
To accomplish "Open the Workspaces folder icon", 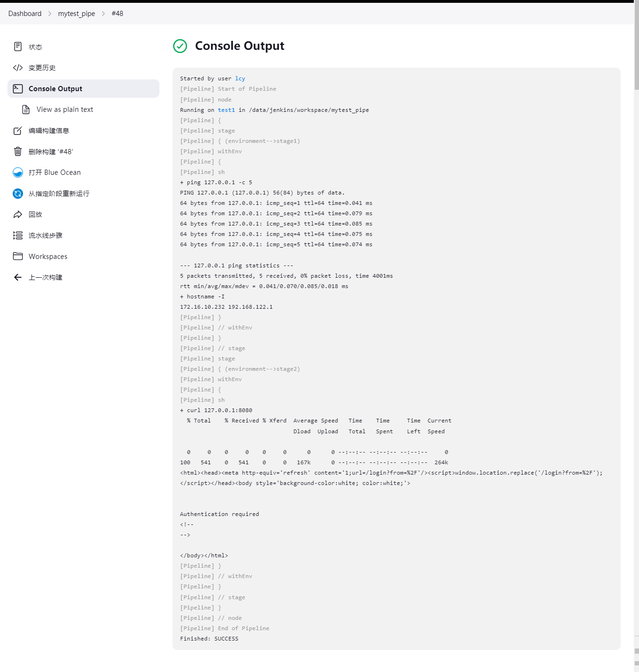I will click(18, 256).
